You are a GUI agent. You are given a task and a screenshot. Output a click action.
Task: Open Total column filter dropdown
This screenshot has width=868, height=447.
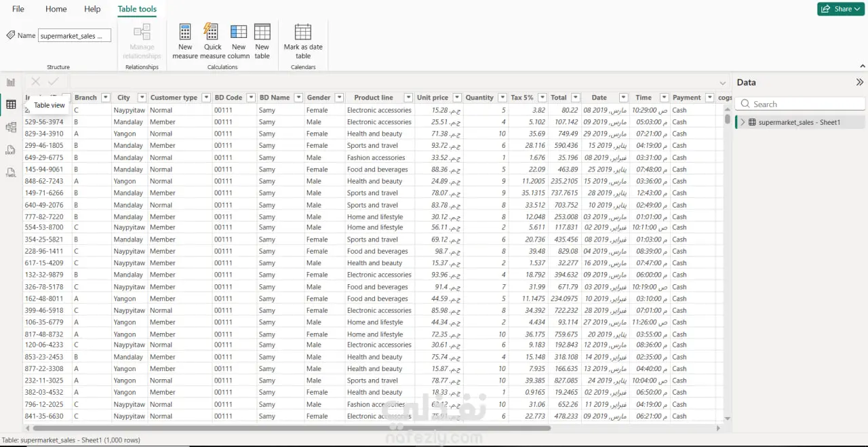click(x=576, y=98)
